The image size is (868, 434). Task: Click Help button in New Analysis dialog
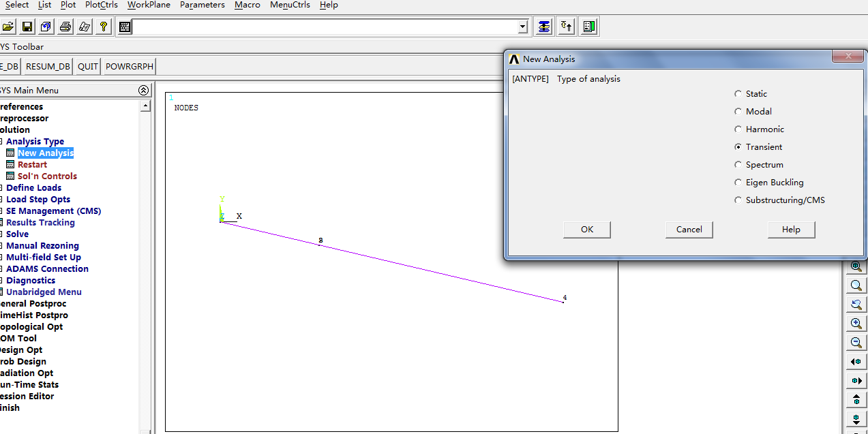click(x=792, y=230)
